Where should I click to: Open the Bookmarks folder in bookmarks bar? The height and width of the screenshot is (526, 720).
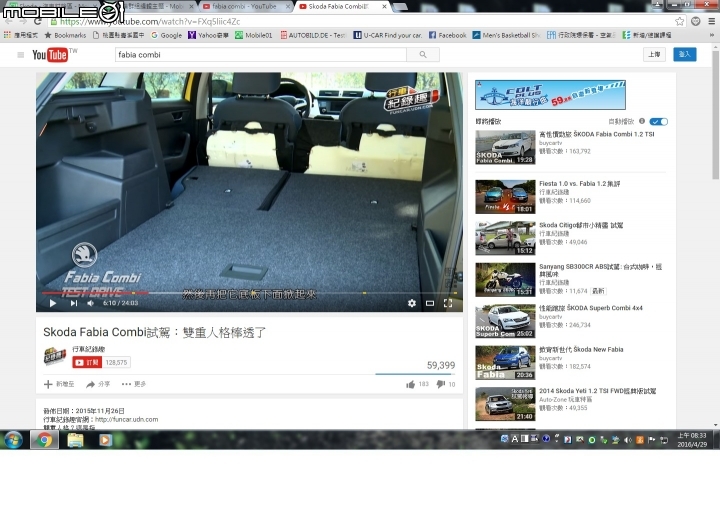pos(65,35)
